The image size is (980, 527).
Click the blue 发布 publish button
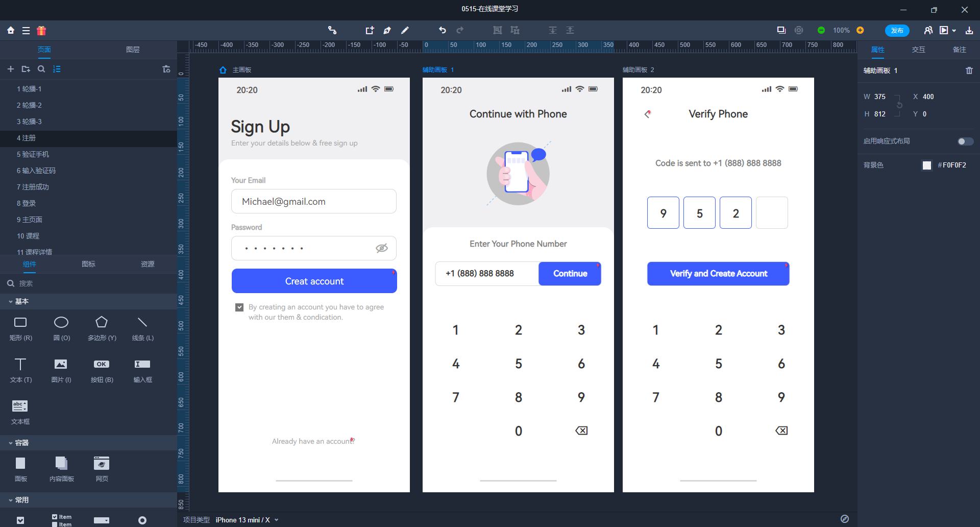click(897, 30)
